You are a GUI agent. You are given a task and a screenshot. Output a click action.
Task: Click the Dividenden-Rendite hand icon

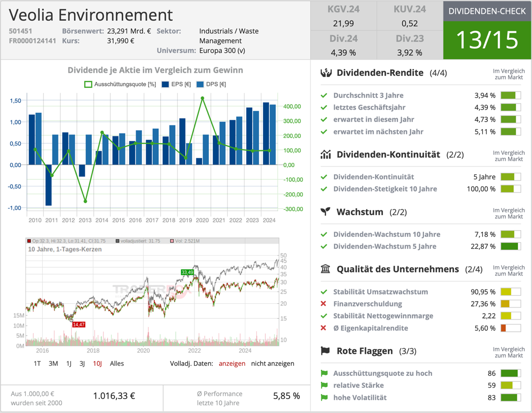click(326, 73)
